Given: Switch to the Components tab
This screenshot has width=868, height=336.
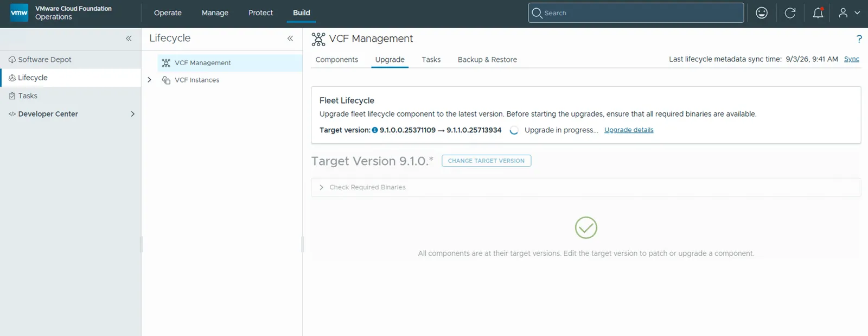Looking at the screenshot, I should tap(336, 60).
